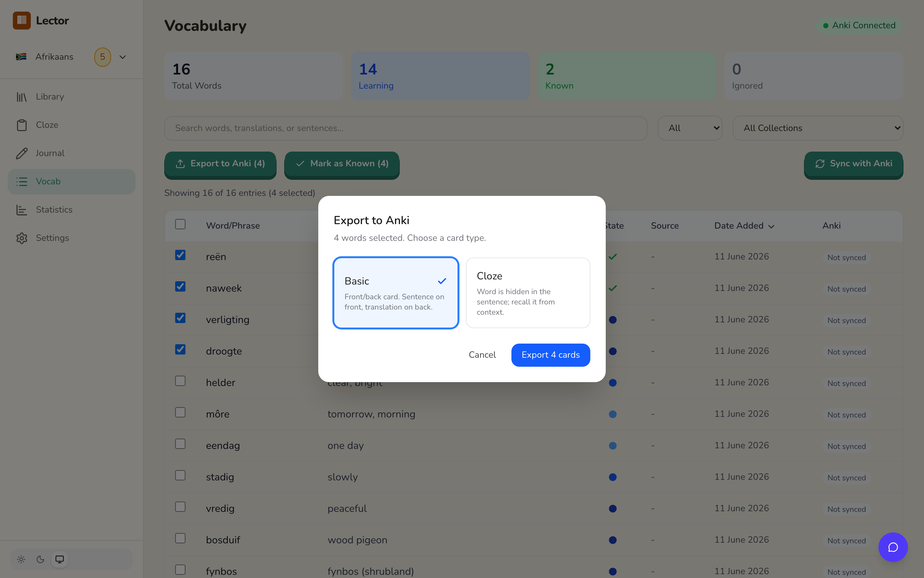Click Mark as Known (4) button
The width and height of the screenshot is (924, 578).
[342, 164]
